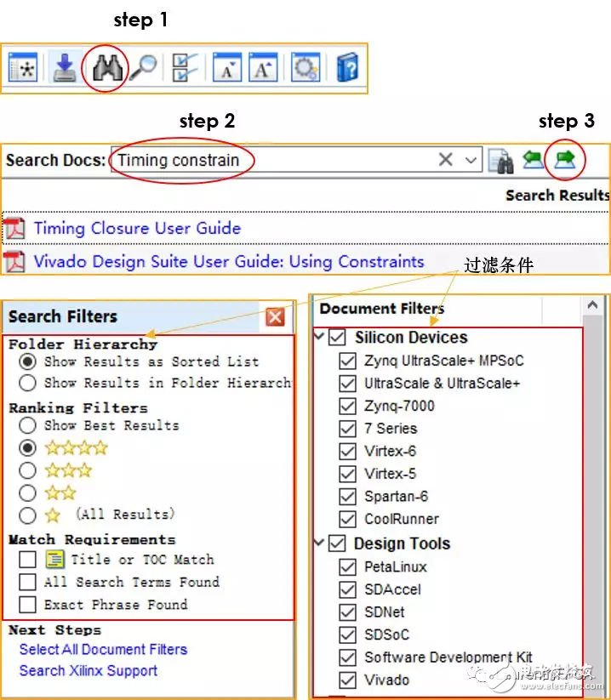This screenshot has width=611, height=700.
Task: Click the magnifying glass toolbar icon
Action: pyautogui.click(x=143, y=68)
